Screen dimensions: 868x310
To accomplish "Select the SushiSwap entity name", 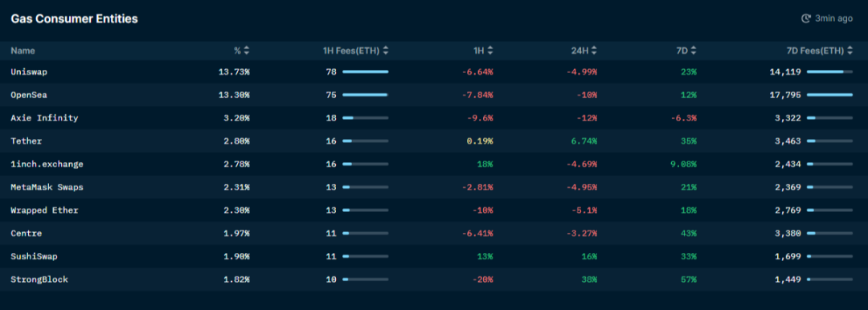I will tap(34, 256).
